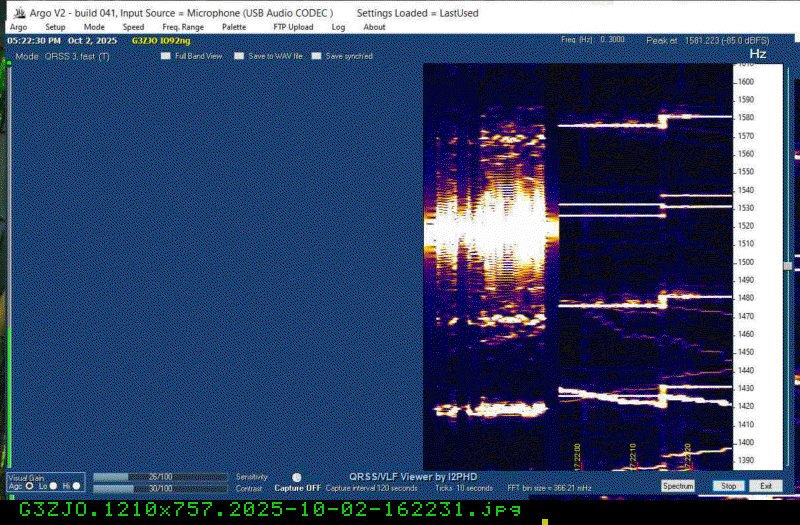Open the Palette menu
The width and height of the screenshot is (800, 525).
tap(234, 27)
